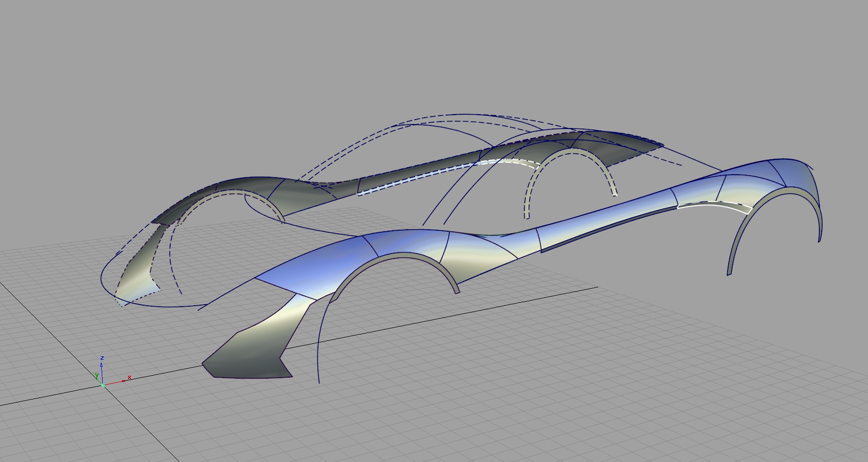
Task: Click the blue Z axis arrow on the gizmo
Action: pyautogui.click(x=102, y=366)
